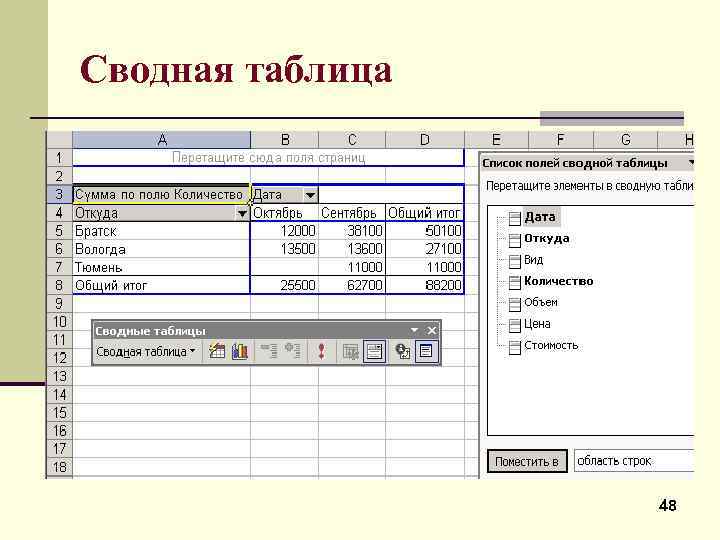Open the Дата field filter dropdown
Viewport: 720px width, 540px height.
click(310, 195)
